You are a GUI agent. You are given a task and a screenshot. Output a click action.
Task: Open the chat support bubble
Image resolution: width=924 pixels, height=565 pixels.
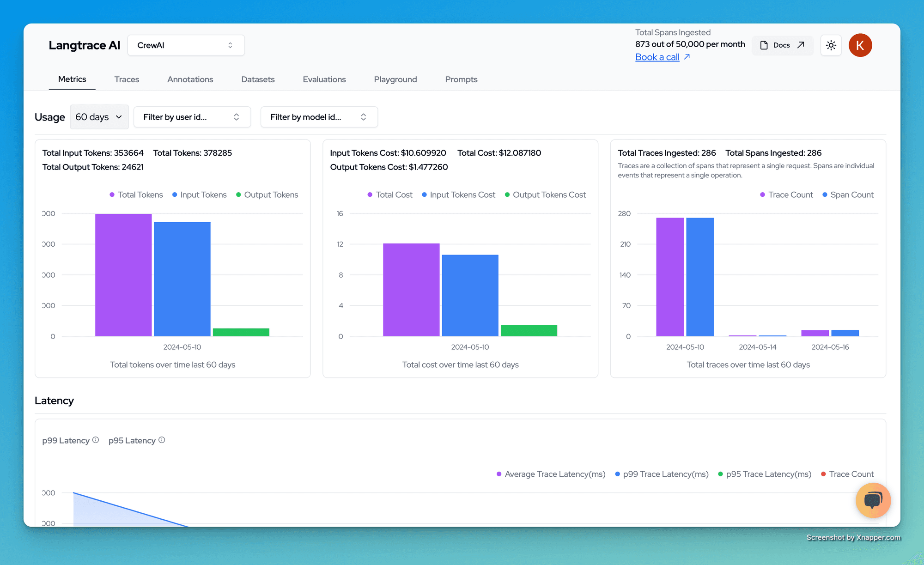click(873, 500)
